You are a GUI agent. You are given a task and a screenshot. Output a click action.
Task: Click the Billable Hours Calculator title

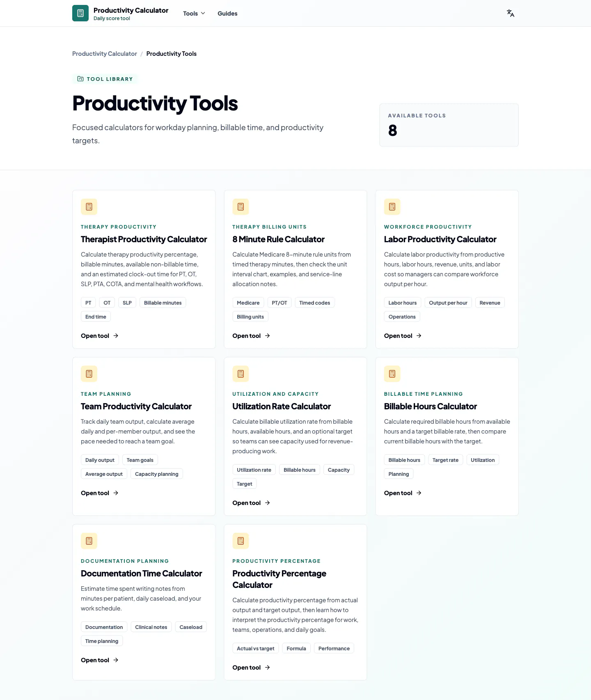point(431,406)
